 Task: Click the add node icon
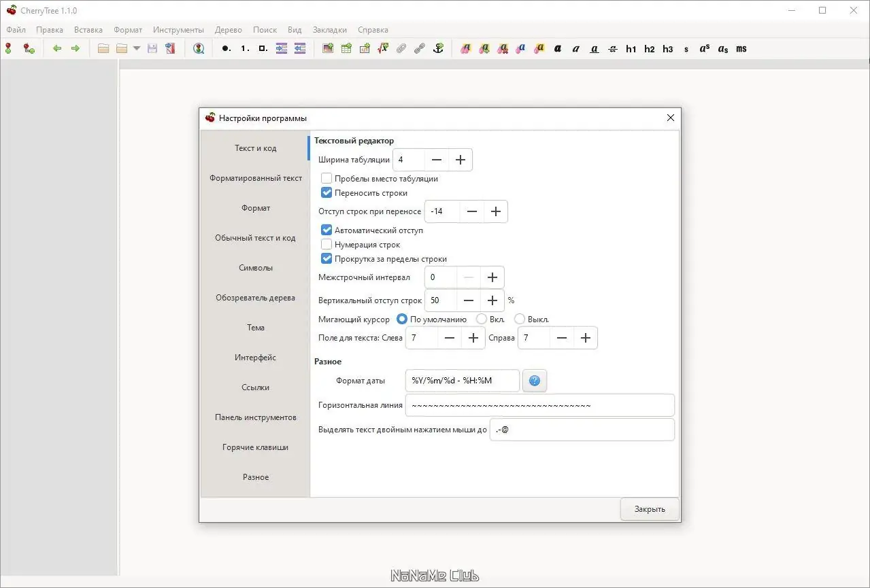[8, 49]
